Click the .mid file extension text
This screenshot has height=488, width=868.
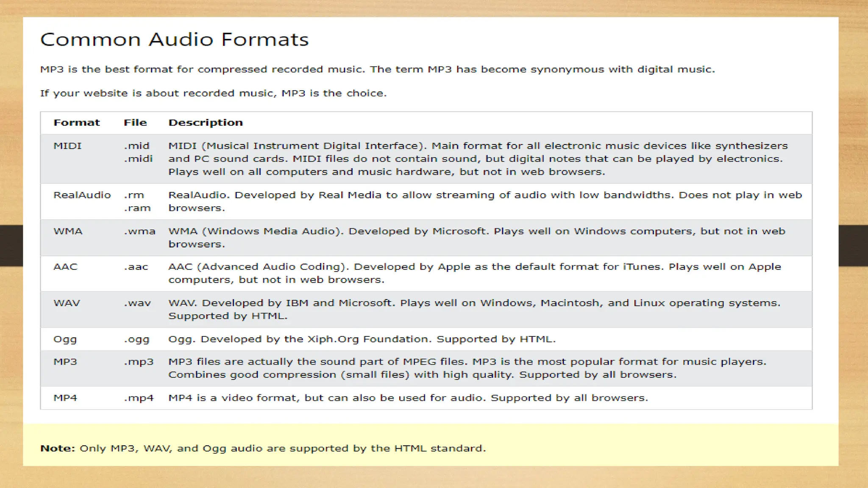click(137, 146)
